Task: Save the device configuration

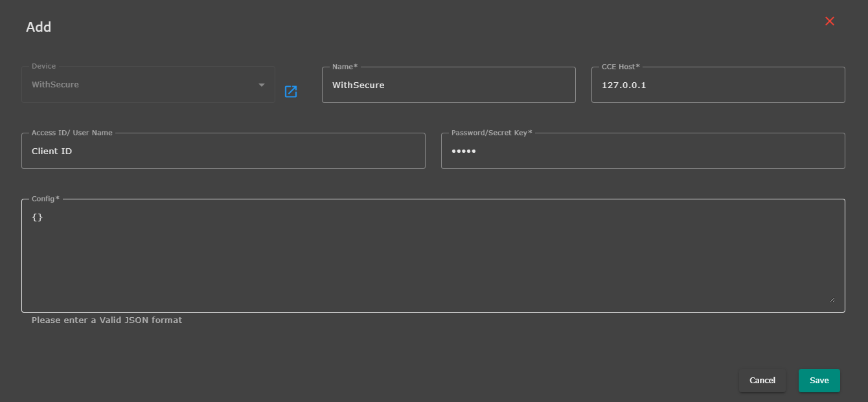Action: (x=819, y=381)
